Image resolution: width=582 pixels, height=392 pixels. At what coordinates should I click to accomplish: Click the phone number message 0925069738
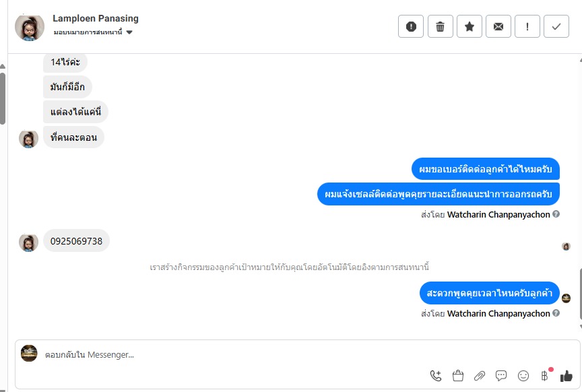pyautogui.click(x=77, y=241)
